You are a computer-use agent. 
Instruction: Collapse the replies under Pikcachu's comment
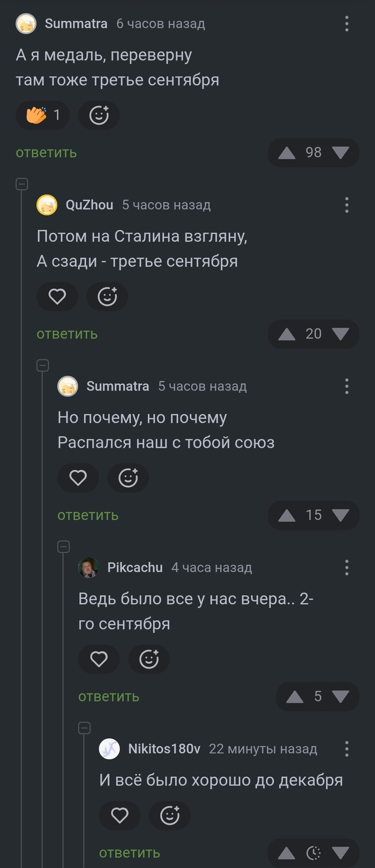tap(84, 728)
